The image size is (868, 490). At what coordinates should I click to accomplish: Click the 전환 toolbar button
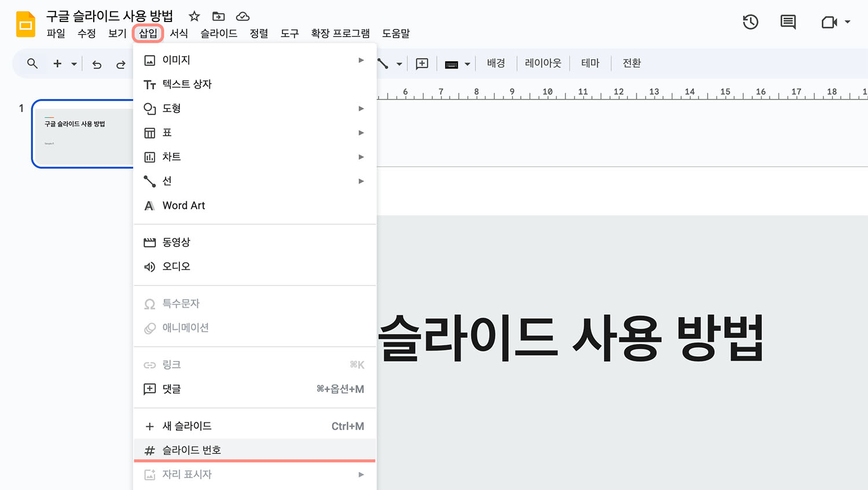(632, 63)
